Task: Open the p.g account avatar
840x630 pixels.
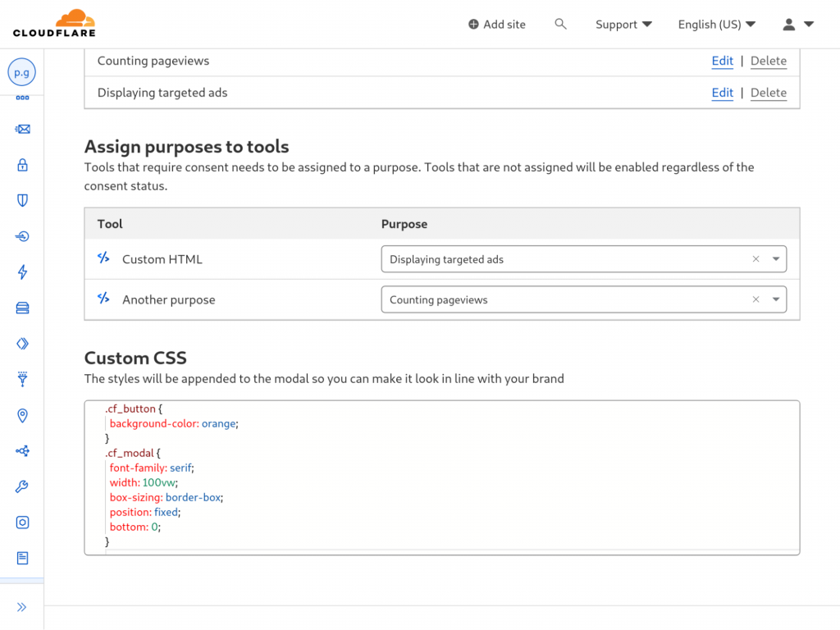Action: tap(22, 73)
